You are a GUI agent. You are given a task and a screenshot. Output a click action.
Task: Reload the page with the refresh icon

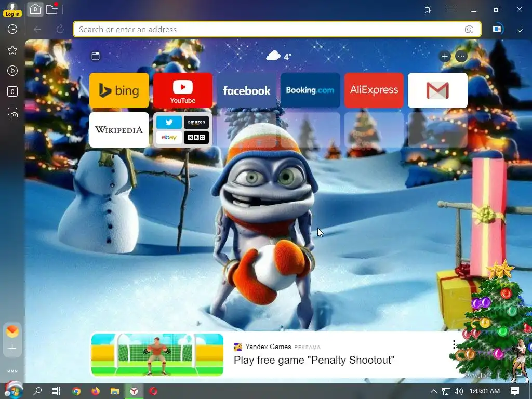[x=60, y=29]
